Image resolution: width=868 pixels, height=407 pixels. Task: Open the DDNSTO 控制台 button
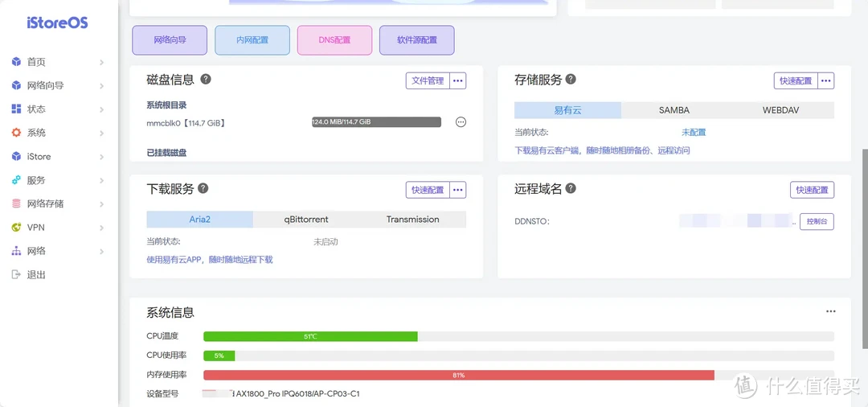coord(817,221)
